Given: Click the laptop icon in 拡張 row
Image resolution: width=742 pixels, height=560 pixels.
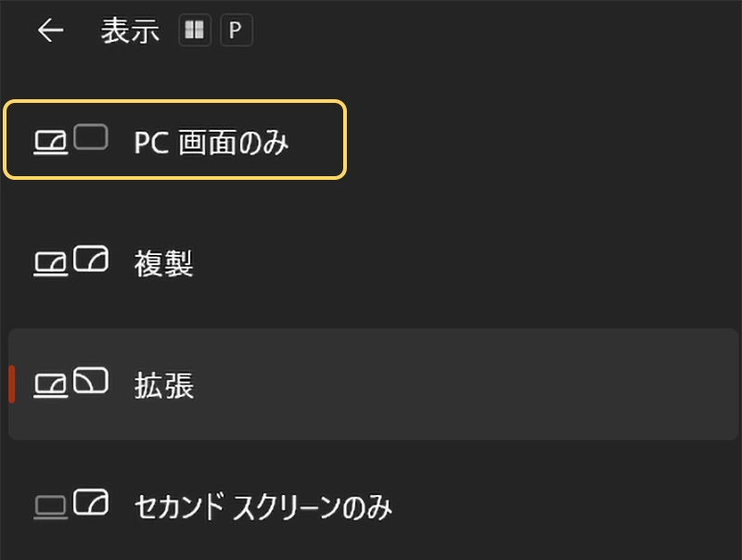Looking at the screenshot, I should tap(51, 385).
